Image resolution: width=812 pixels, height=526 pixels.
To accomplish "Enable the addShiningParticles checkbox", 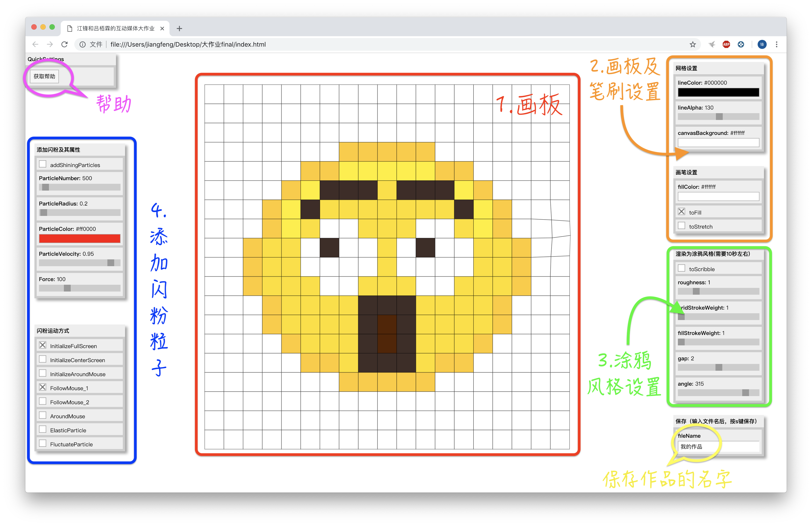I will tap(43, 164).
